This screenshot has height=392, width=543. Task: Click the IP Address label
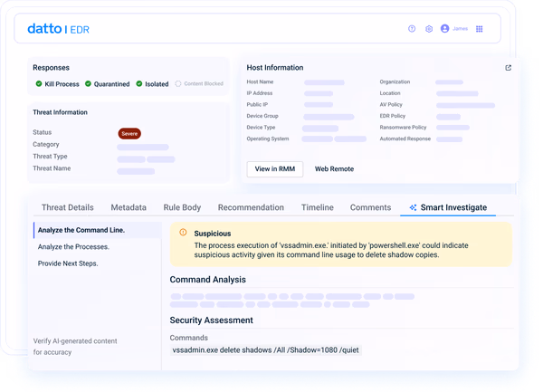click(x=260, y=93)
